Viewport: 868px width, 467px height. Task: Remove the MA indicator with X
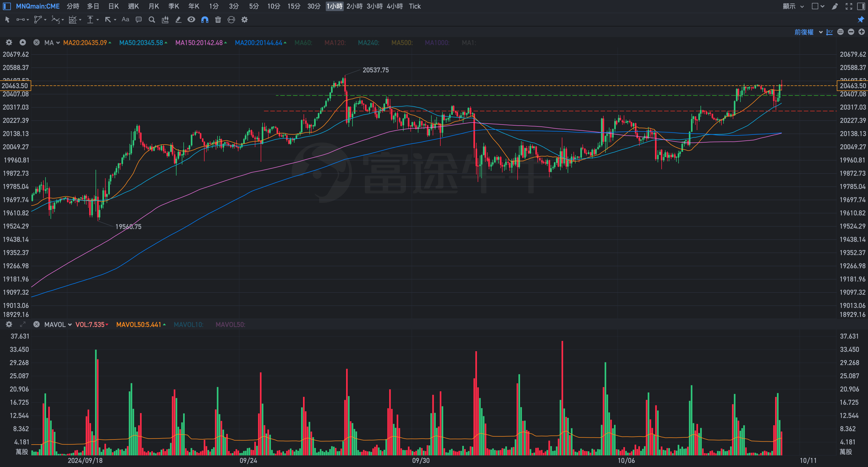click(x=37, y=43)
